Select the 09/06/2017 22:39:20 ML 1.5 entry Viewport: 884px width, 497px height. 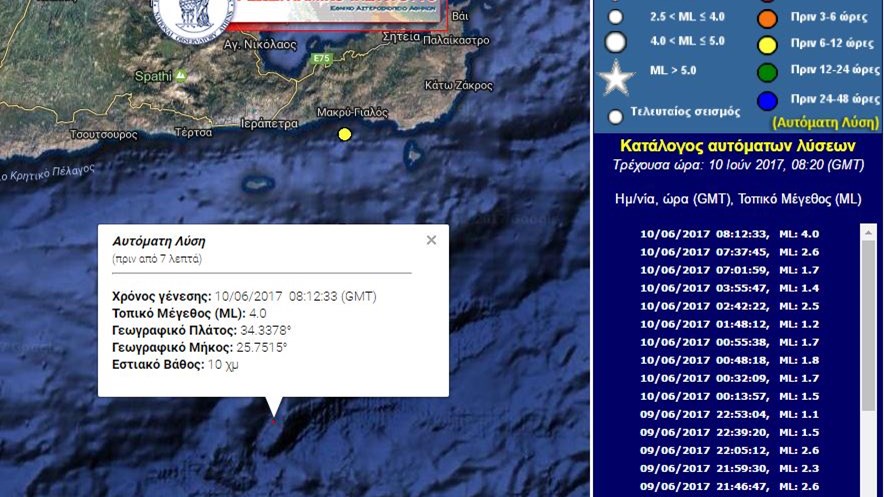(730, 432)
